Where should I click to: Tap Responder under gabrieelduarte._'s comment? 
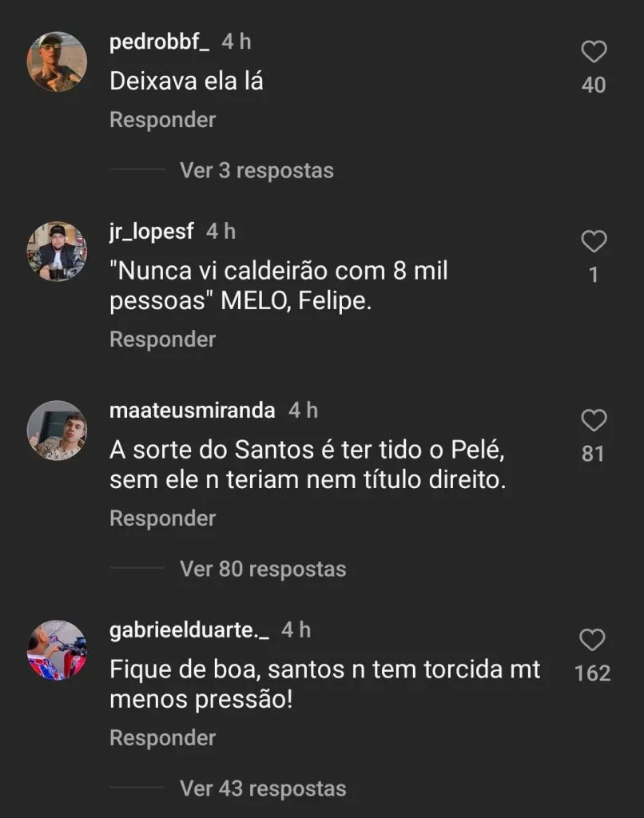[162, 738]
